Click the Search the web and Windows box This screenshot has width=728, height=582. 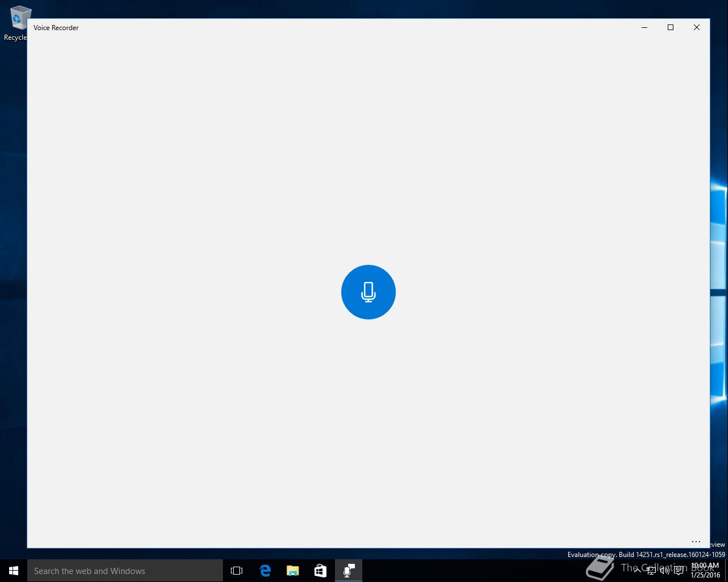(125, 571)
